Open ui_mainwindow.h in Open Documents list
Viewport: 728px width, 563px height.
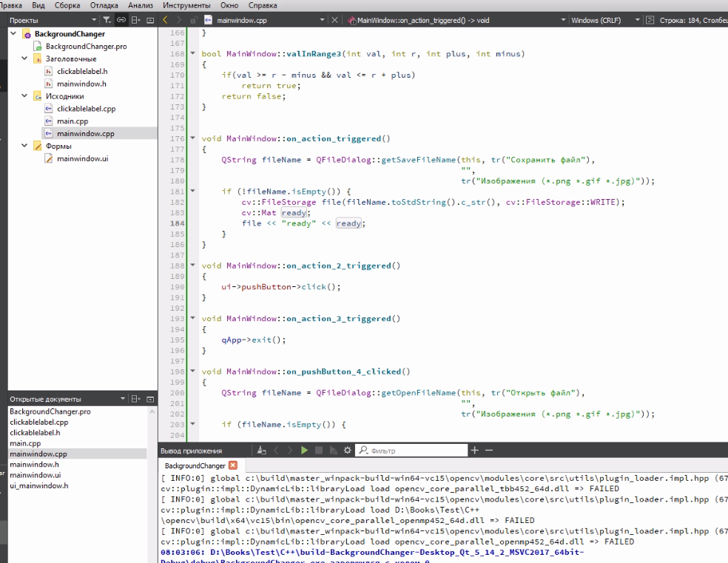point(39,485)
